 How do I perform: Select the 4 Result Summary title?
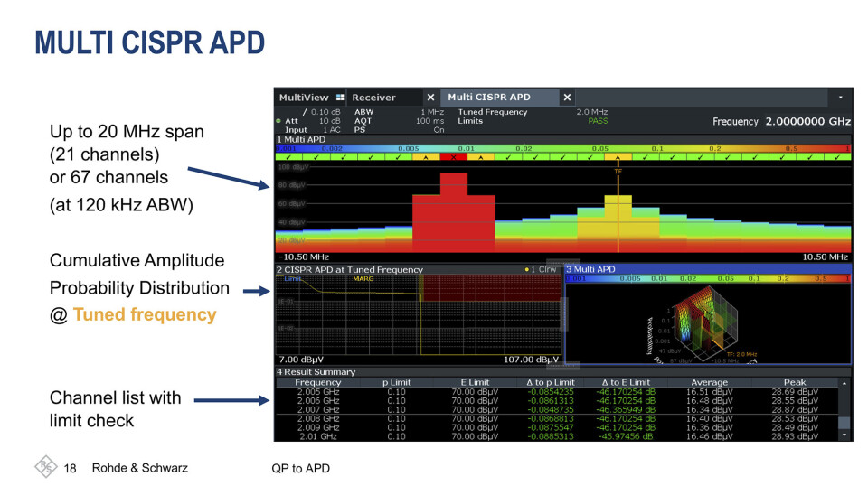(316, 371)
